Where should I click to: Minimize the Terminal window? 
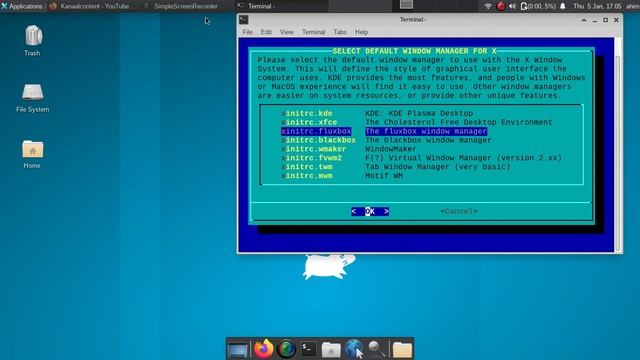tap(595, 20)
